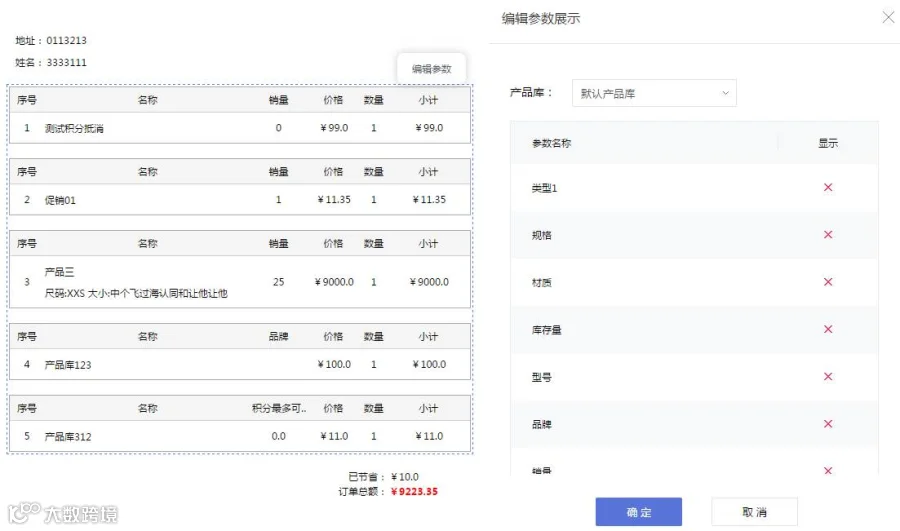
Task: Toggle display for 库存量 parameter
Action: coord(828,329)
